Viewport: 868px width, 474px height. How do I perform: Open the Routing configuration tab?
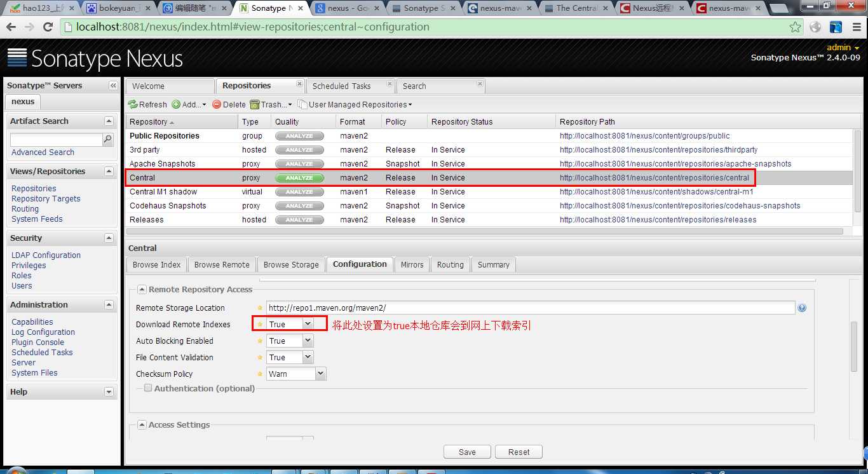coord(451,264)
